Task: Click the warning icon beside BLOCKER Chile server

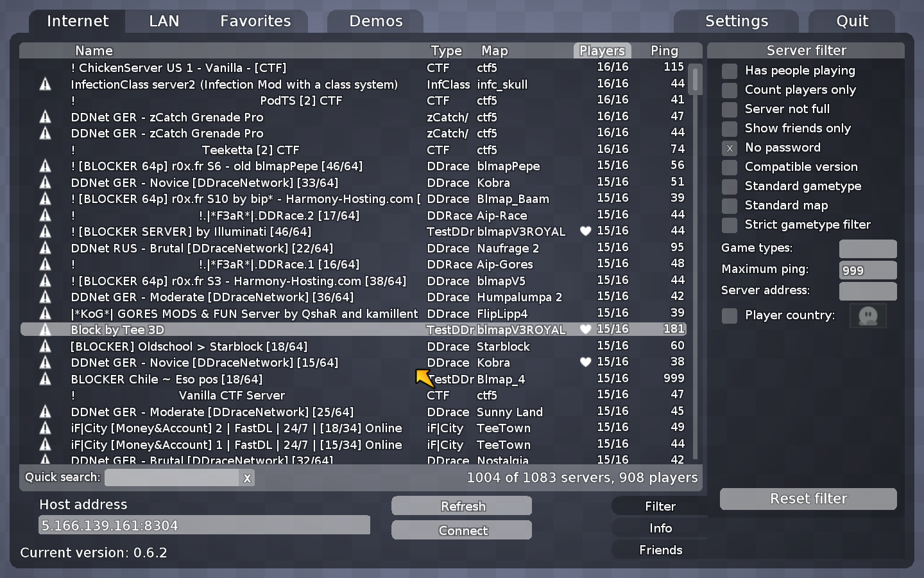Action: (45, 379)
